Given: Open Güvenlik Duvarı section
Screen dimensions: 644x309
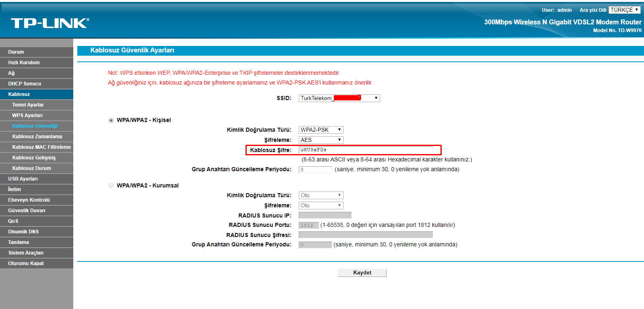Looking at the screenshot, I should coord(37,211).
